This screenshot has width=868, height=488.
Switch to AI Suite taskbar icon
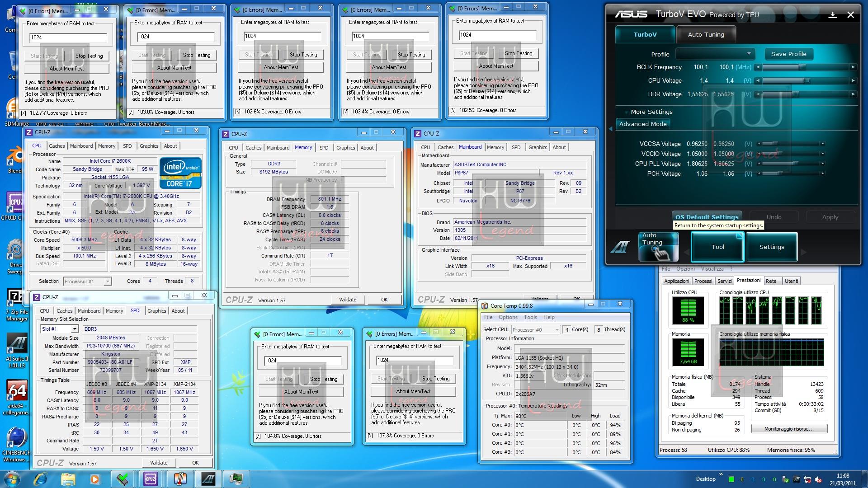208,479
